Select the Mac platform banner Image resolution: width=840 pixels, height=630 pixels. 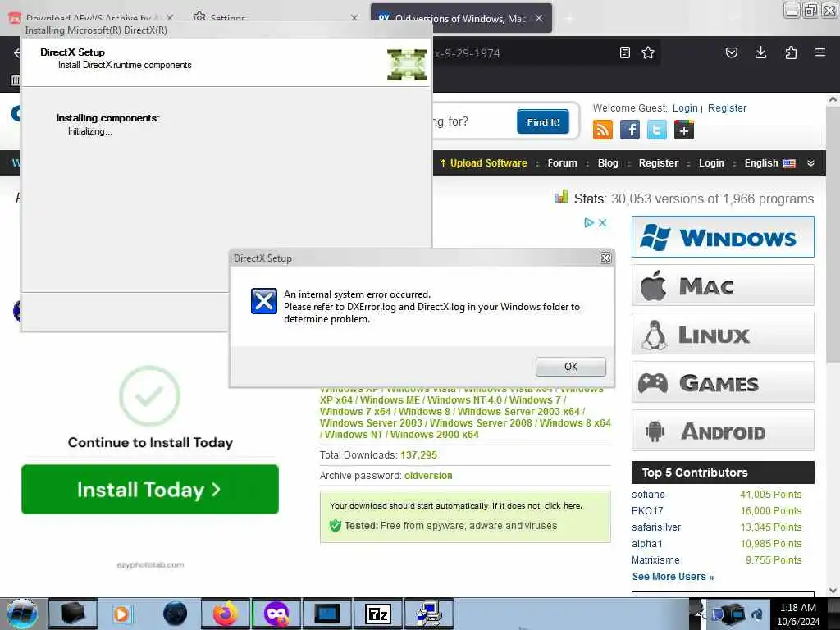pos(723,285)
